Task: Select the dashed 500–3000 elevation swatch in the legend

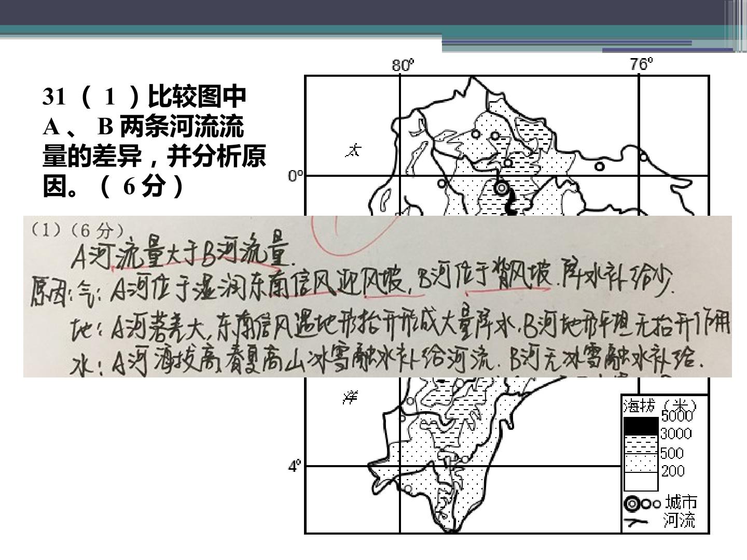Action: tap(641, 444)
